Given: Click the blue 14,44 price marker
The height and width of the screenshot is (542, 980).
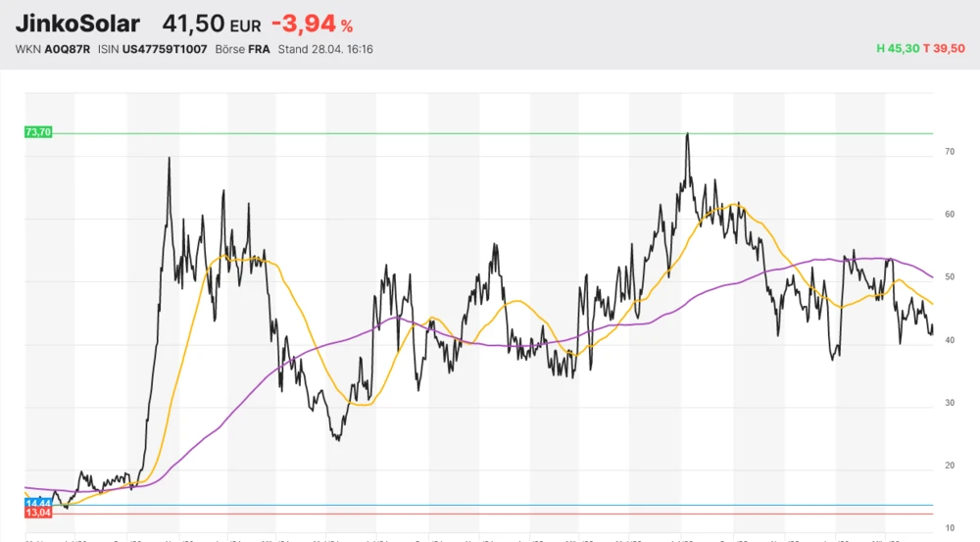Looking at the screenshot, I should point(37,503).
